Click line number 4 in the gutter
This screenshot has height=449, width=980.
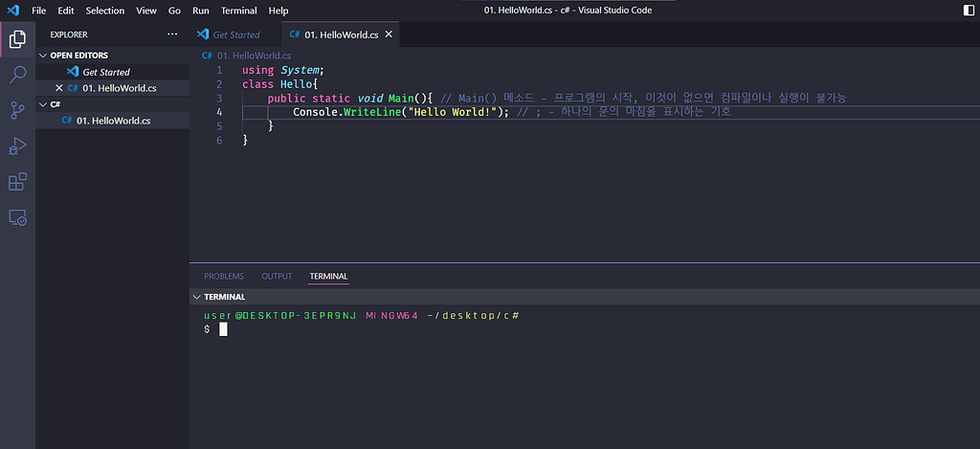219,113
